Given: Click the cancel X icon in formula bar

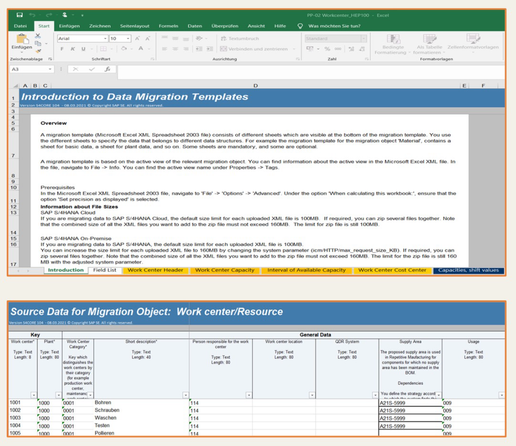Looking at the screenshot, I should click(x=76, y=69).
